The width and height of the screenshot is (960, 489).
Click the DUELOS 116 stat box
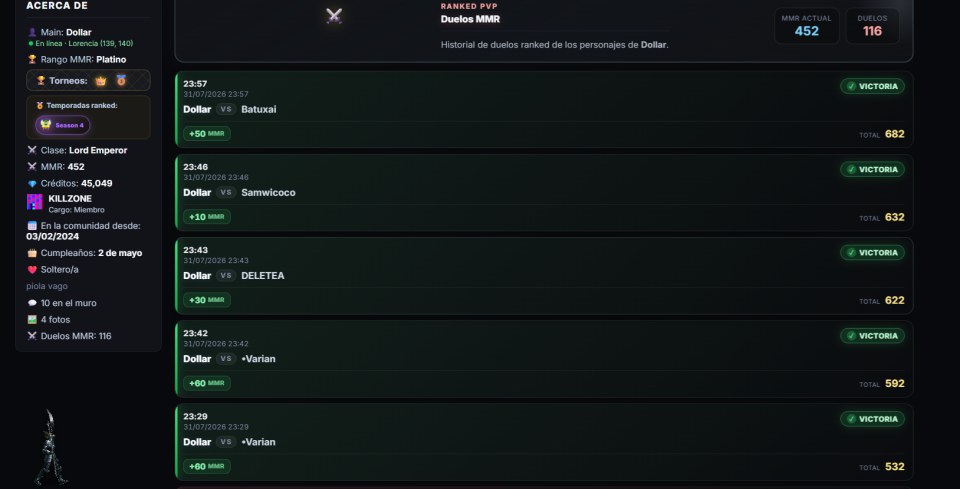(872, 26)
